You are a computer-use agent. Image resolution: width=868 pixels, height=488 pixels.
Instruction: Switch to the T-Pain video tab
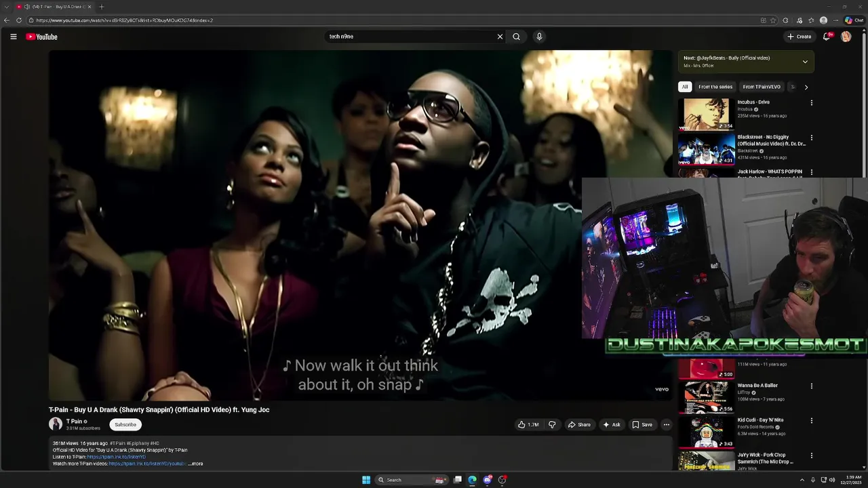click(x=54, y=7)
